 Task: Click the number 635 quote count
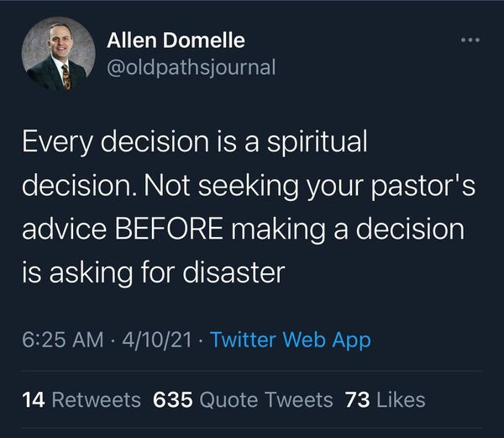pyautogui.click(x=173, y=400)
